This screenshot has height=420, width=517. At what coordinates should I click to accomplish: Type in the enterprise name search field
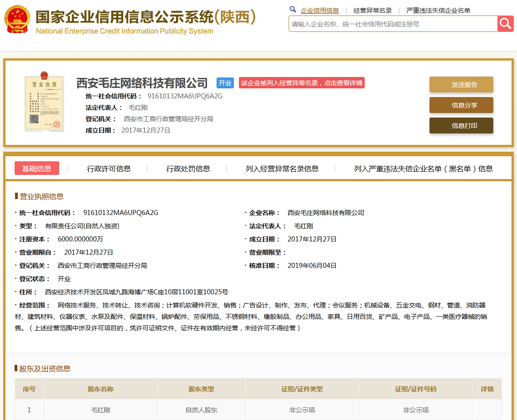[392, 24]
